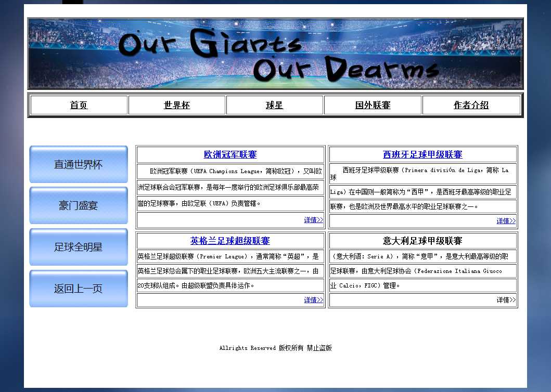Click the 返回上一页 sidebar button

click(x=79, y=289)
